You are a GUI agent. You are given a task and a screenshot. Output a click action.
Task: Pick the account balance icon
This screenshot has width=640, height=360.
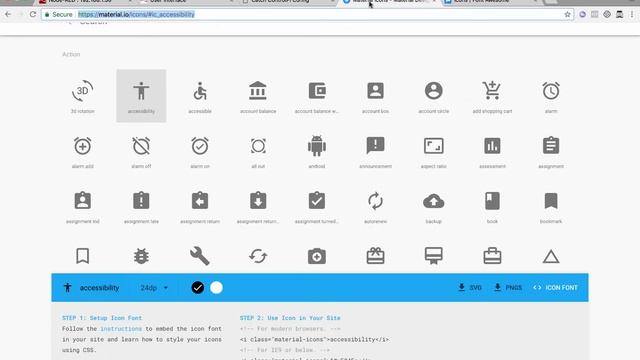[x=258, y=91]
